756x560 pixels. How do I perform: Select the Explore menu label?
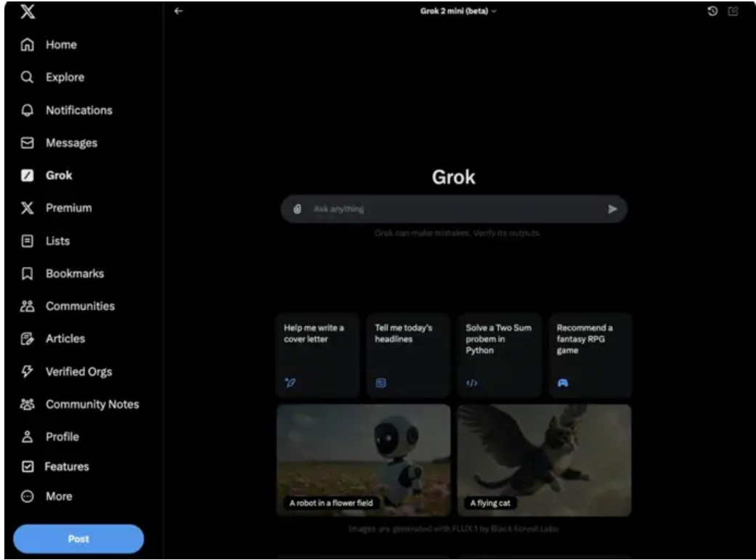tap(65, 77)
